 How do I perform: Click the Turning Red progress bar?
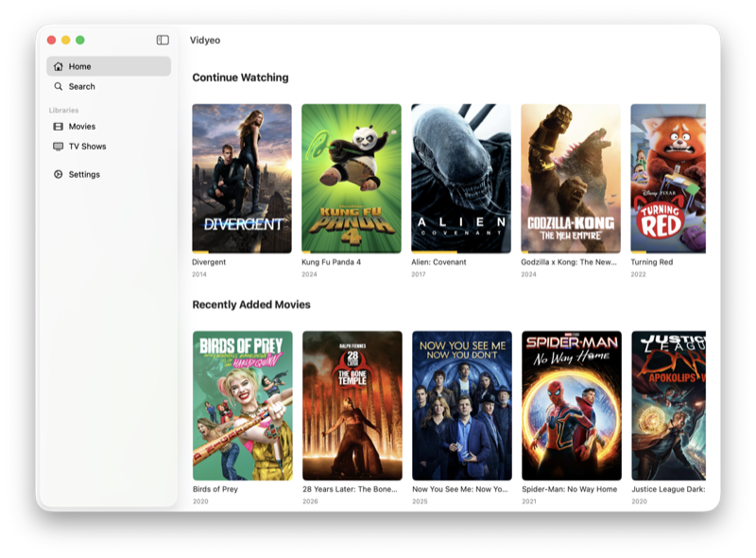tap(668, 252)
